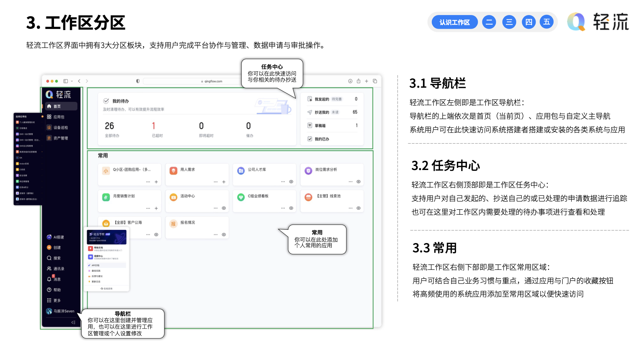This screenshot has height=359, width=644.
Task: Open more menu on Q小区-团购应用 card
Action: click(x=148, y=182)
